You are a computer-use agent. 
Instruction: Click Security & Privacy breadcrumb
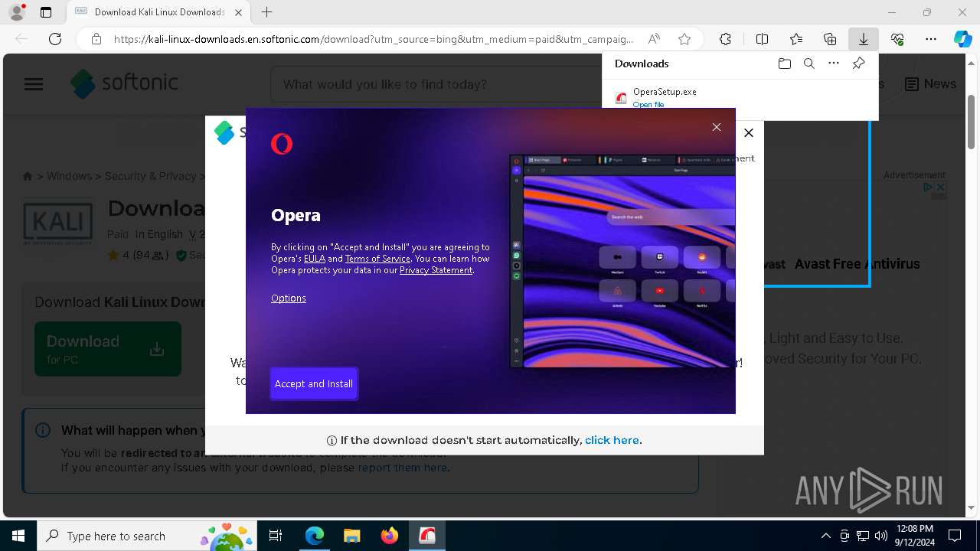pyautogui.click(x=150, y=176)
